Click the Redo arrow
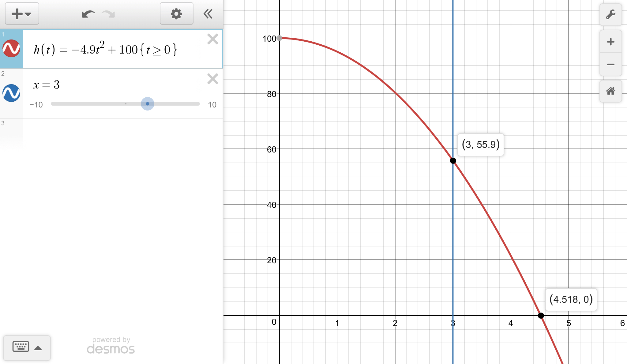627x364 pixels. click(x=108, y=14)
